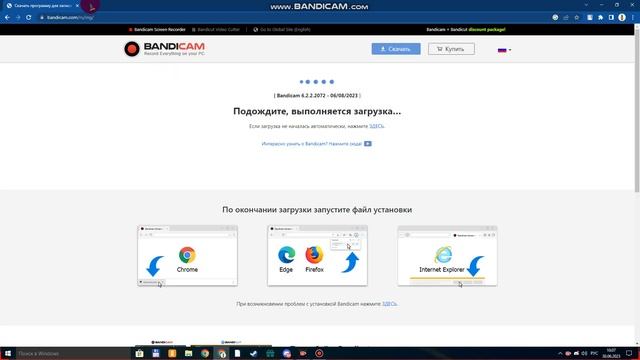This screenshot has height=360, width=640.
Task: Reload the page with the refresh icon
Action: 29,18
